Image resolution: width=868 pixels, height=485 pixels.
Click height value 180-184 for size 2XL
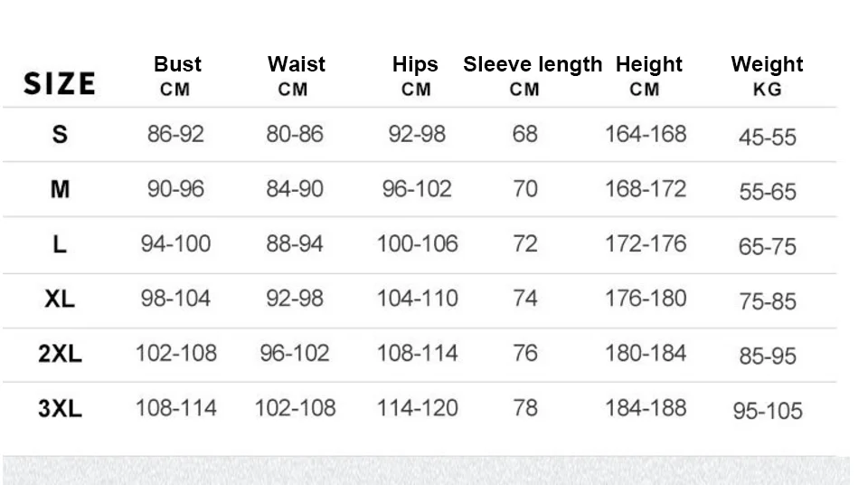point(646,353)
